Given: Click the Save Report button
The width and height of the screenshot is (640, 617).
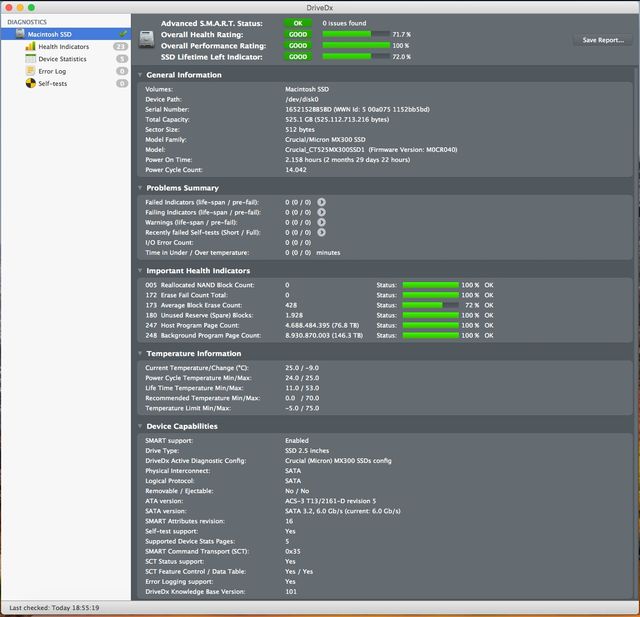Looking at the screenshot, I should [603, 40].
